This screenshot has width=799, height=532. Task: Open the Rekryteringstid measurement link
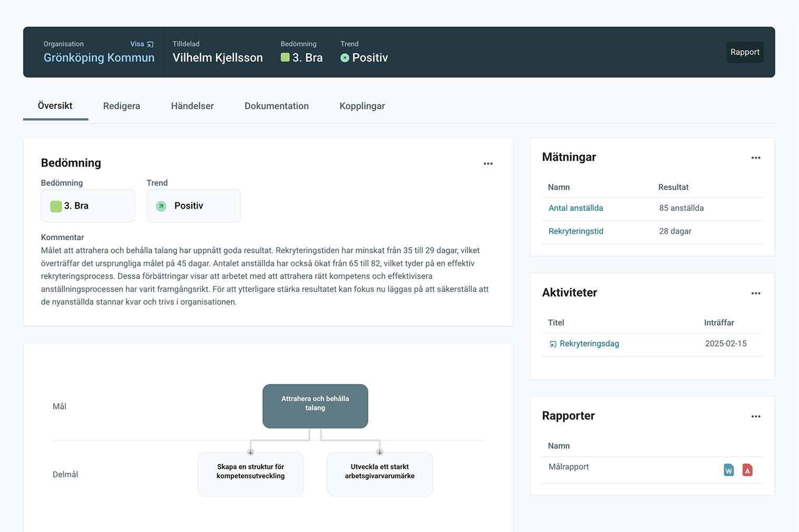576,231
